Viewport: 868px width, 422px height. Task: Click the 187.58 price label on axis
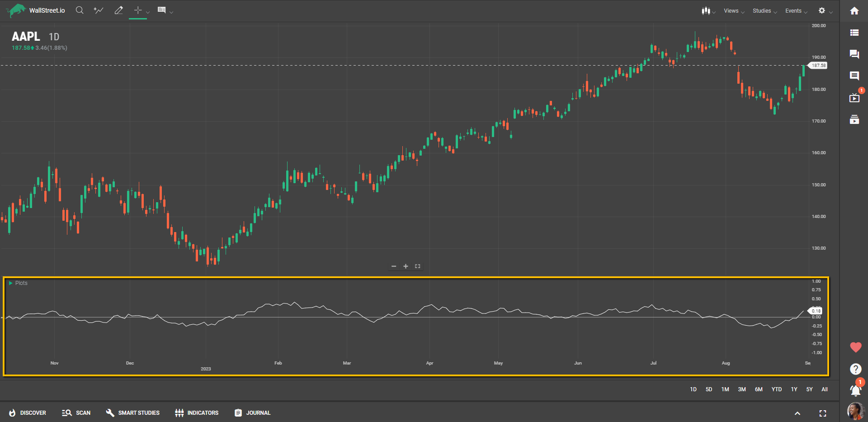point(818,66)
